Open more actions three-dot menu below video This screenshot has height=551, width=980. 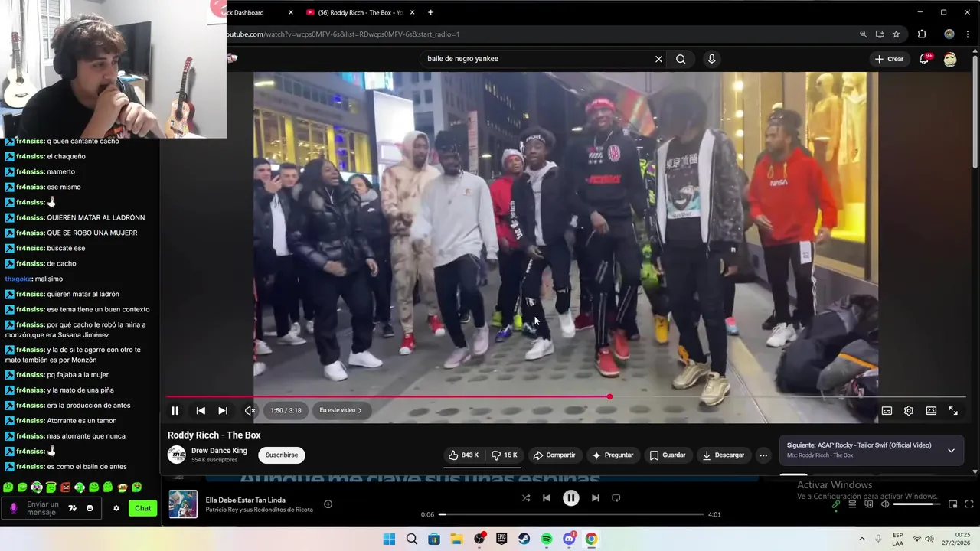pyautogui.click(x=763, y=455)
